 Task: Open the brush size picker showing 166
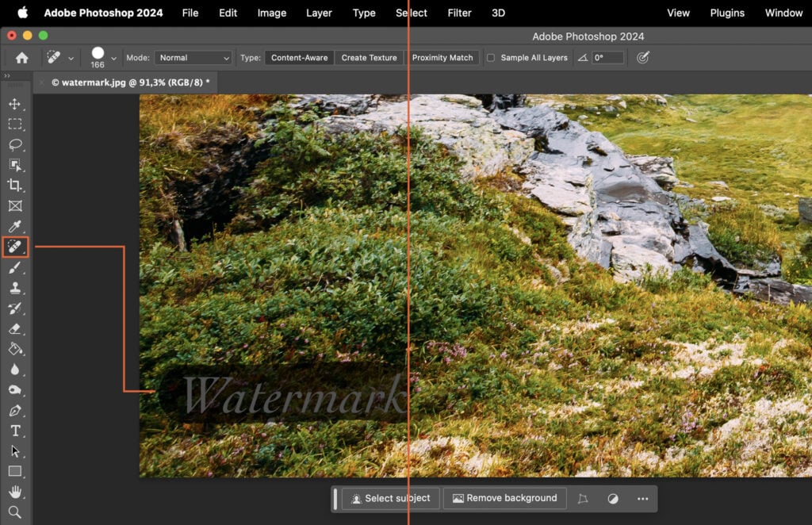coord(97,54)
